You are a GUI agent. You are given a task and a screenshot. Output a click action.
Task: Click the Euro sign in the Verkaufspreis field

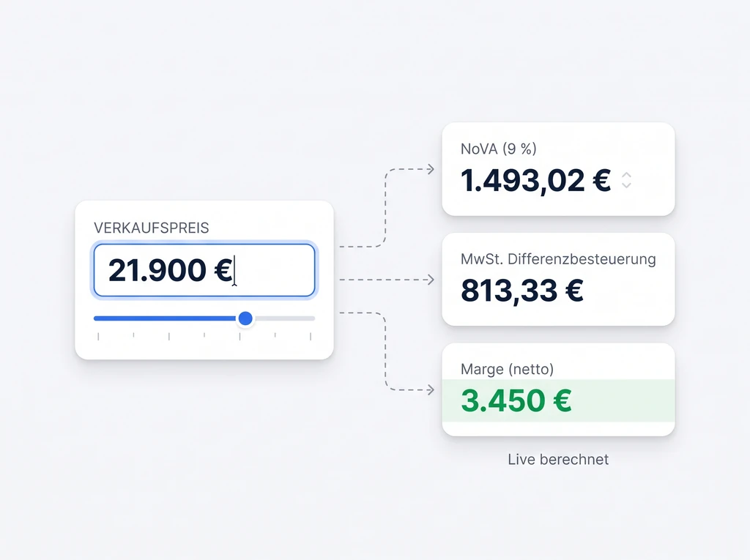click(x=223, y=271)
